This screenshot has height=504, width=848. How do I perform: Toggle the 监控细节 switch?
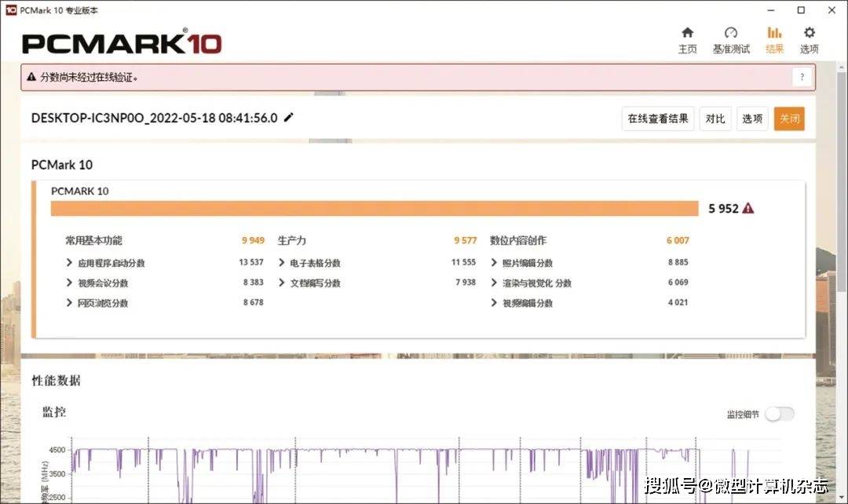780,415
